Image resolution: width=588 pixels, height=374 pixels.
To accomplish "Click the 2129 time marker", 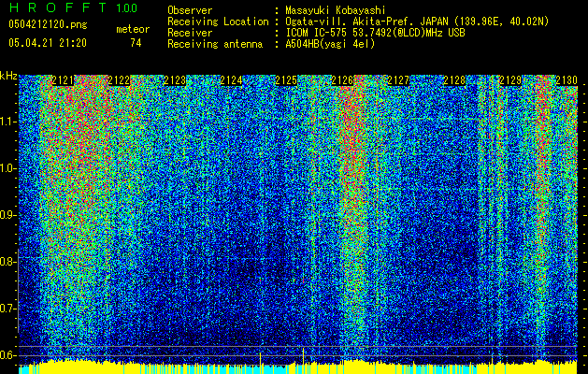I will [x=510, y=80].
